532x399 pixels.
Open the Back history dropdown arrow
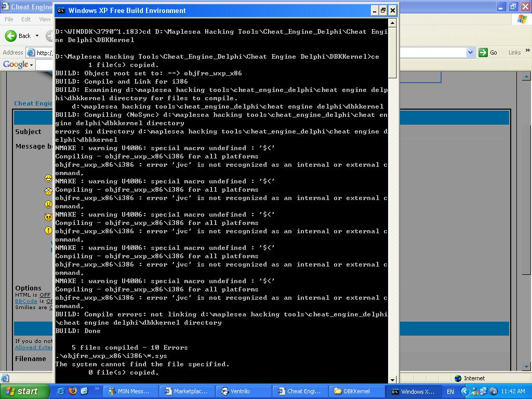[x=37, y=36]
